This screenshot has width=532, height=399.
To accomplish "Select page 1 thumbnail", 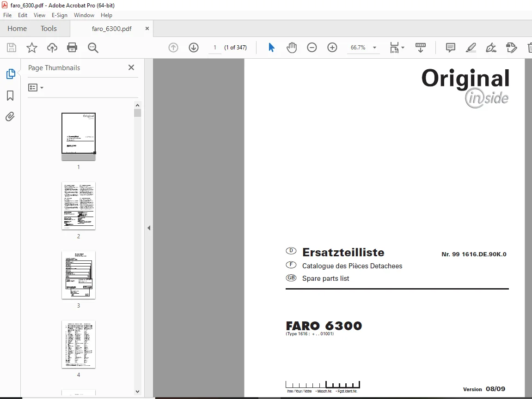I will [79, 136].
